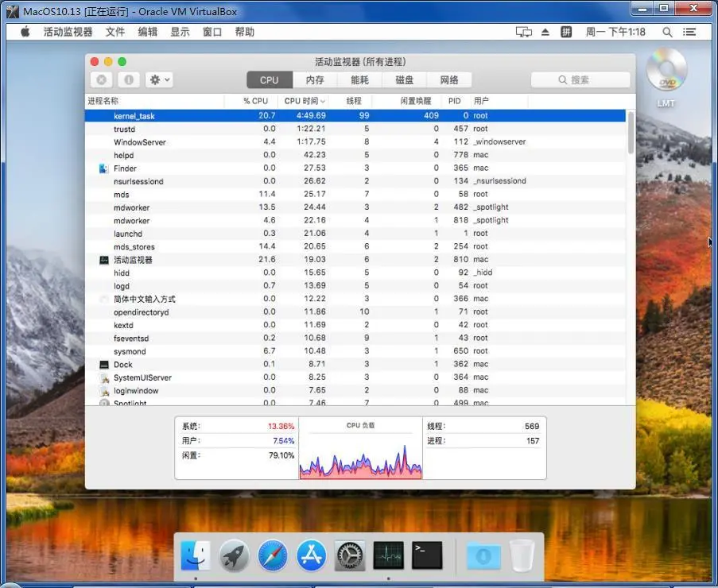Open the 窗口 menu in the menu bar

click(x=212, y=32)
